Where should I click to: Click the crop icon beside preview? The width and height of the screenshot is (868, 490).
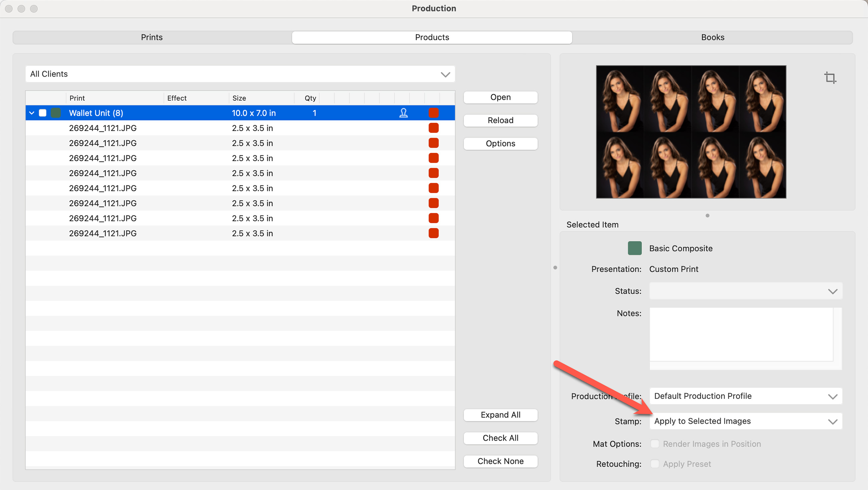[x=830, y=78]
